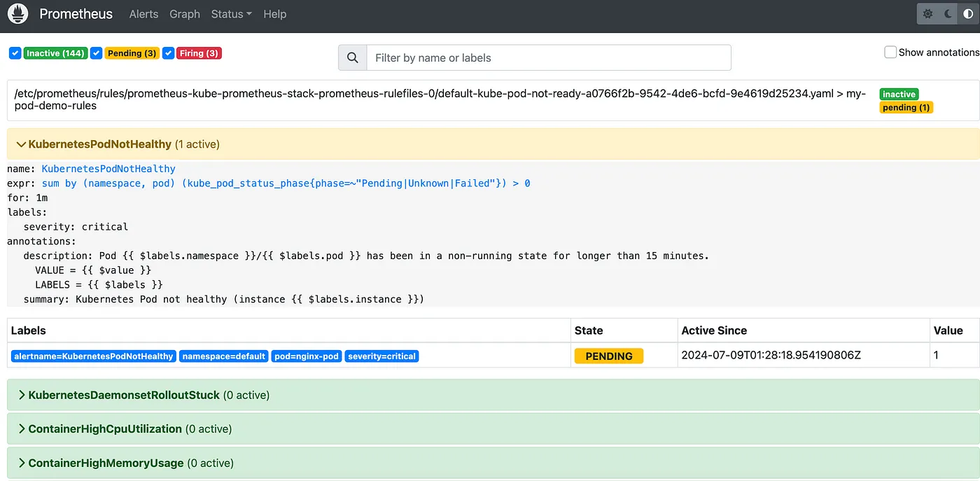Click the red Firing (3) badge
980x481 pixels.
point(199,53)
